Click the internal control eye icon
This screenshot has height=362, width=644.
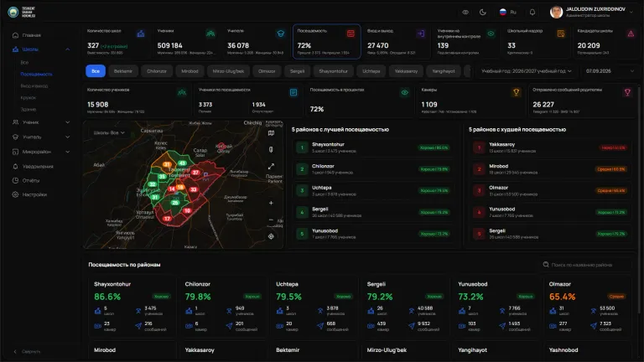(491, 34)
